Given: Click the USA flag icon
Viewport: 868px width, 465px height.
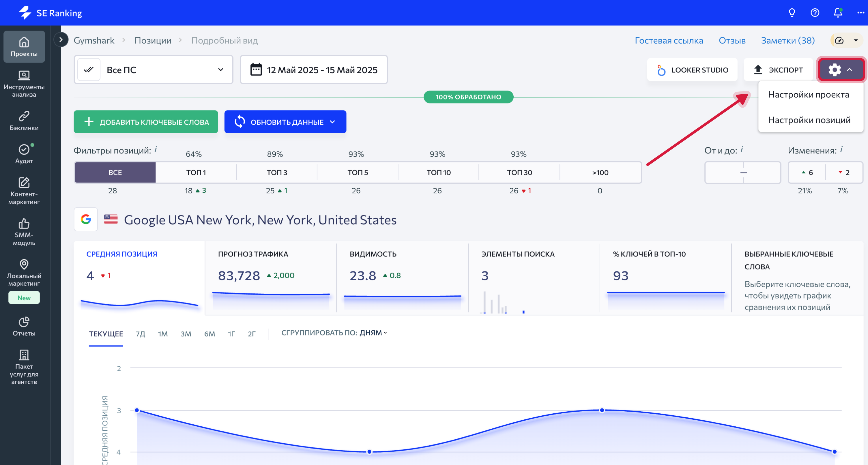Looking at the screenshot, I should coord(111,219).
